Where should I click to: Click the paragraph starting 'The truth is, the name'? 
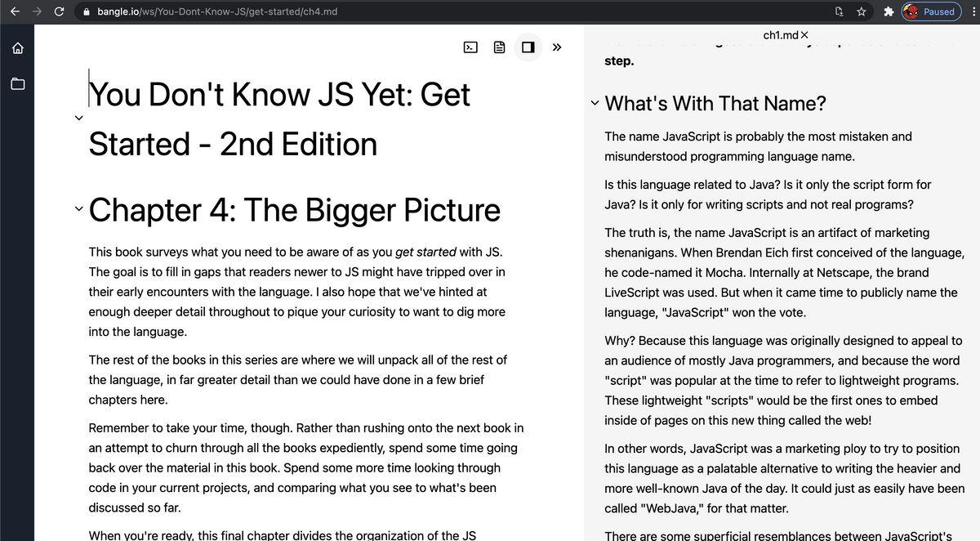pyautogui.click(x=784, y=272)
